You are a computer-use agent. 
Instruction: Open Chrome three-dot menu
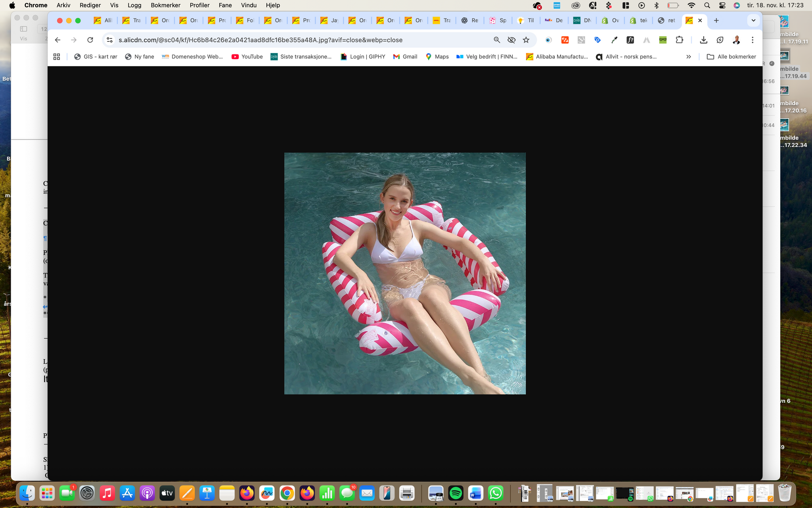click(x=753, y=40)
